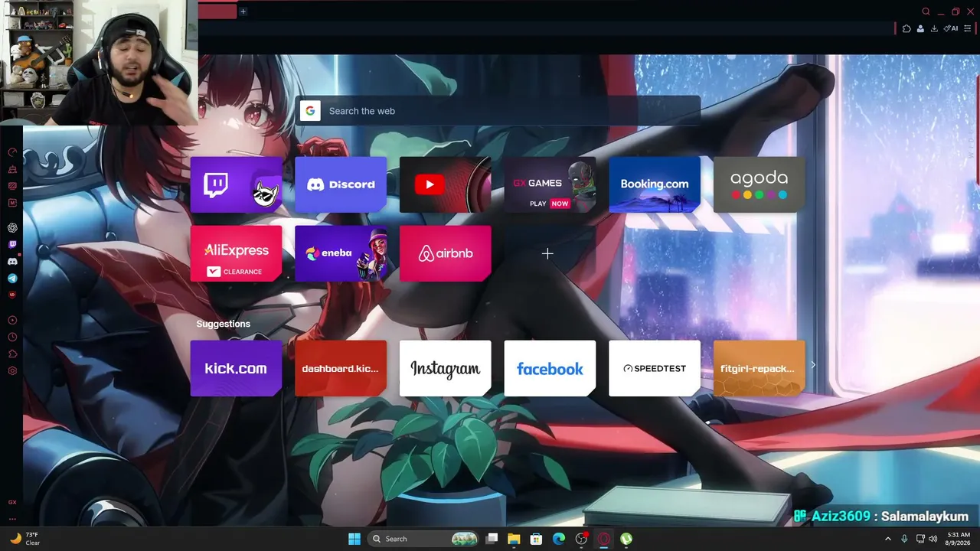Open the AI assistant toolbar button

coord(951,29)
